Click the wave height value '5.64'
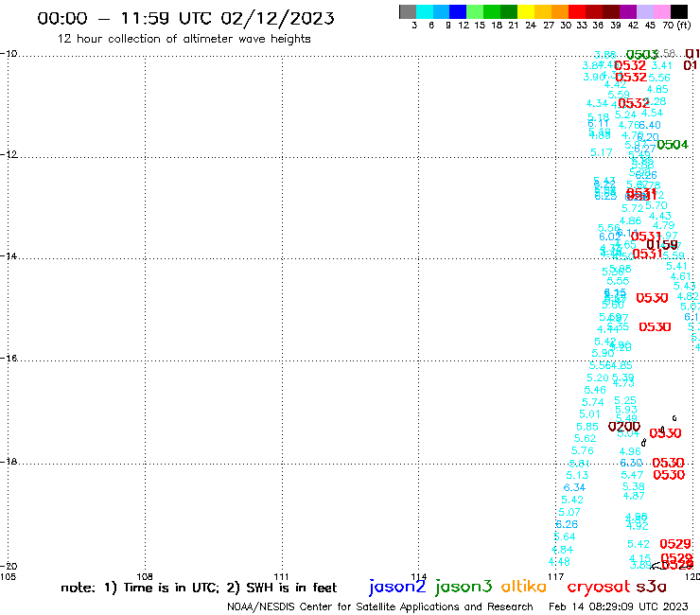The height and width of the screenshot is (615, 700). (x=565, y=536)
